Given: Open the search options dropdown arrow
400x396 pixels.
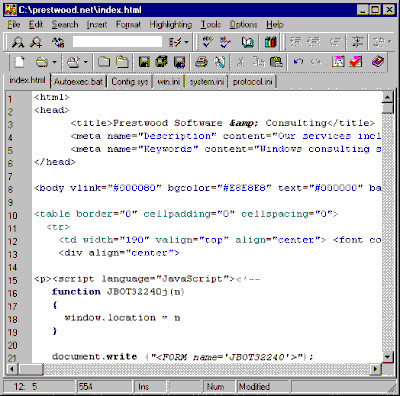Looking at the screenshot, I should click(186, 42).
